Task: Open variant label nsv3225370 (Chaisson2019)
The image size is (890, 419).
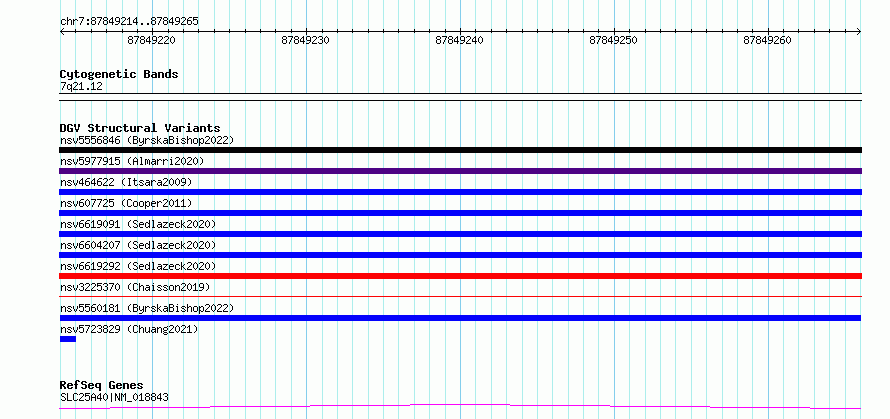Action: click(135, 287)
